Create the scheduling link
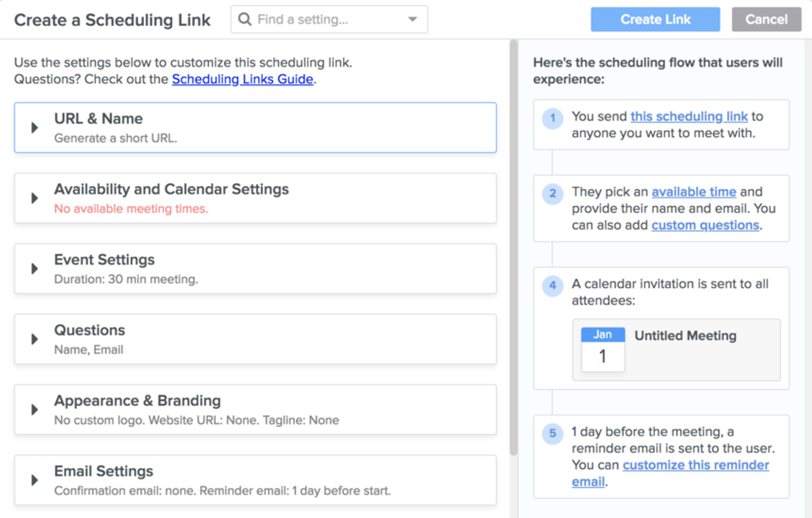The height and width of the screenshot is (518, 812). [655, 19]
